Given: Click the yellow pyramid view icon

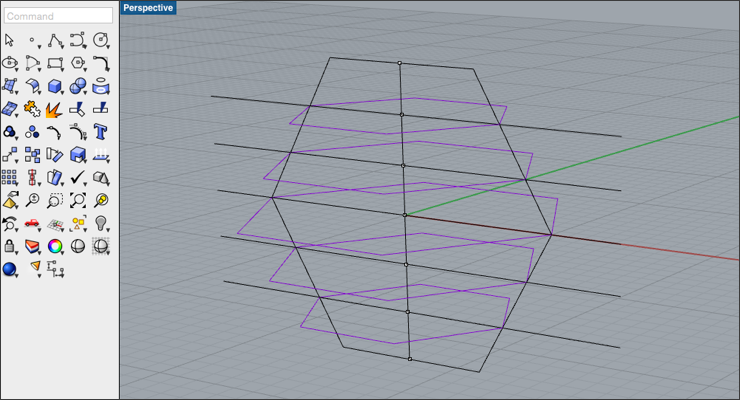Looking at the screenshot, I should pos(9,200).
